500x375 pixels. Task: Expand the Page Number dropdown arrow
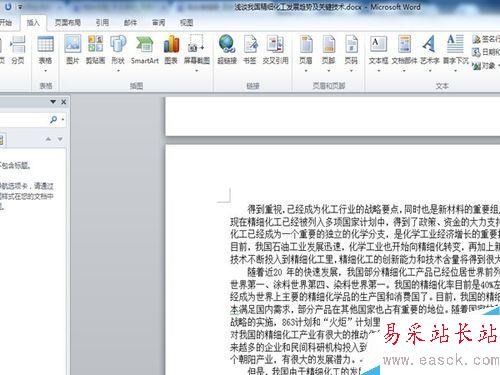(x=351, y=71)
